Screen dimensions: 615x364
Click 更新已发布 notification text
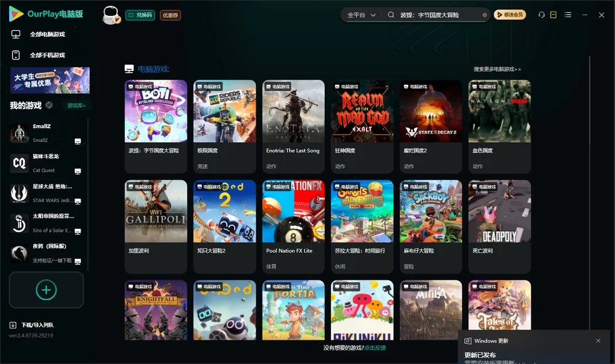[480, 355]
